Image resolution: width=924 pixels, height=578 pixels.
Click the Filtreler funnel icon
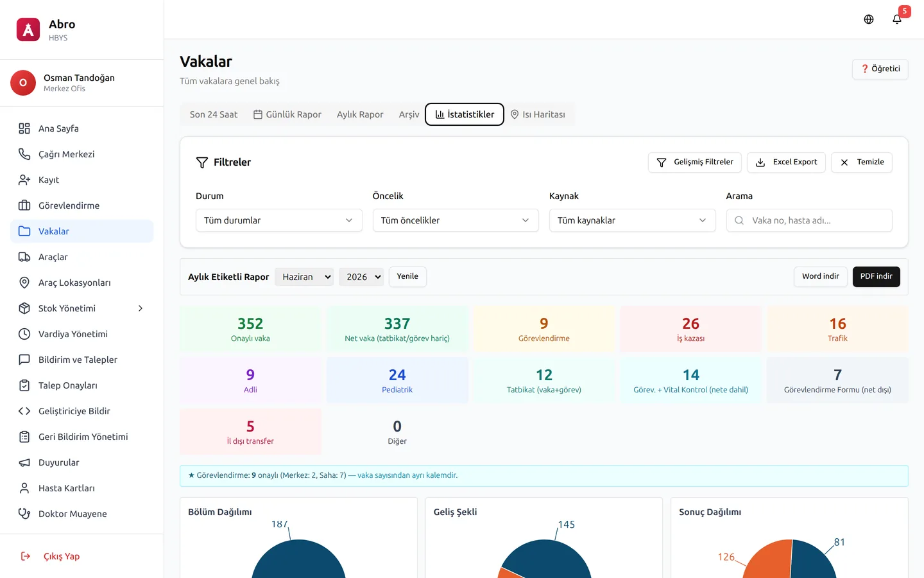click(x=202, y=162)
